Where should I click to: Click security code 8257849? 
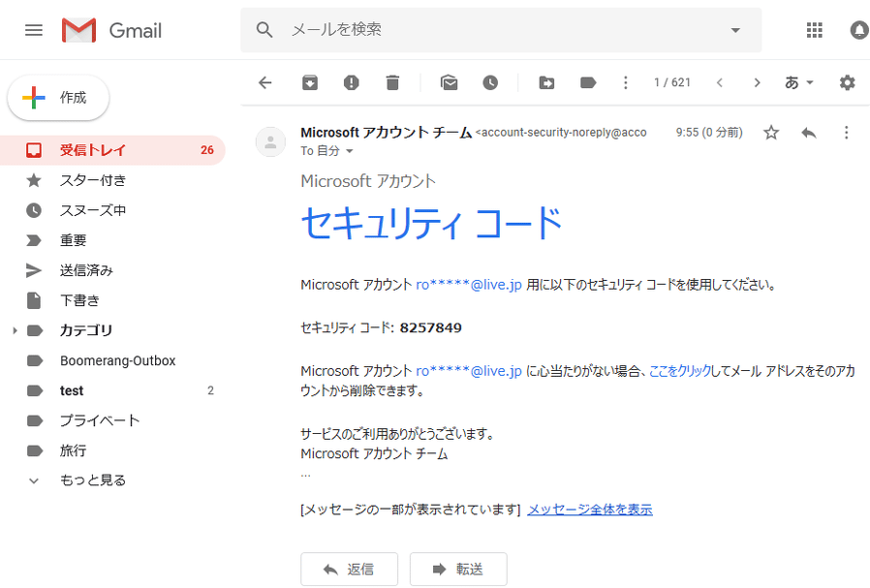point(430,327)
